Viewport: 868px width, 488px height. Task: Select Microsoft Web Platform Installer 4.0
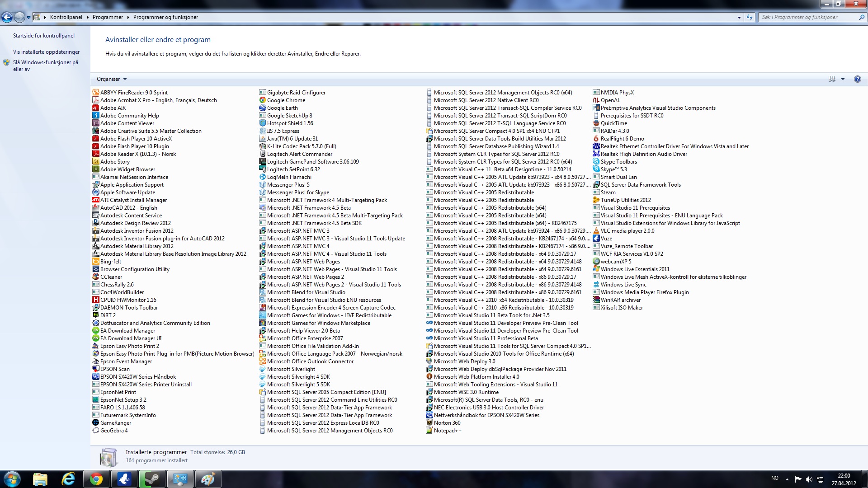472,377
